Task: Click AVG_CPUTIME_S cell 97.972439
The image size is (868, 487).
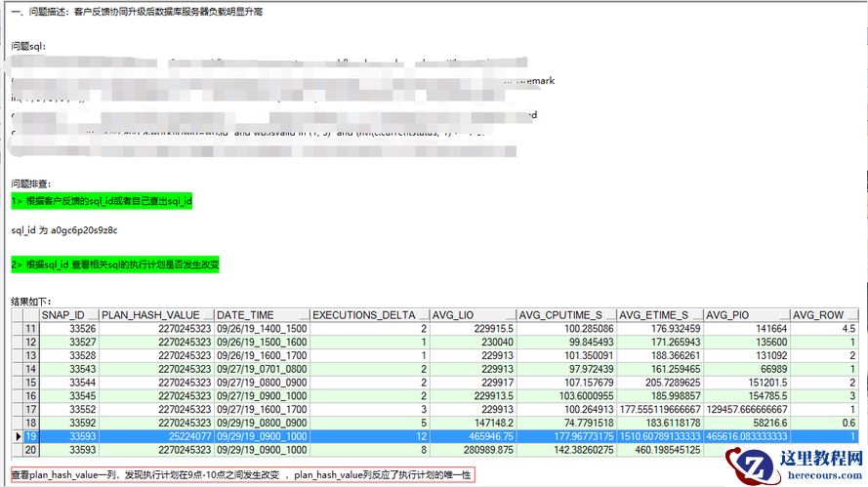Action: [x=566, y=369]
